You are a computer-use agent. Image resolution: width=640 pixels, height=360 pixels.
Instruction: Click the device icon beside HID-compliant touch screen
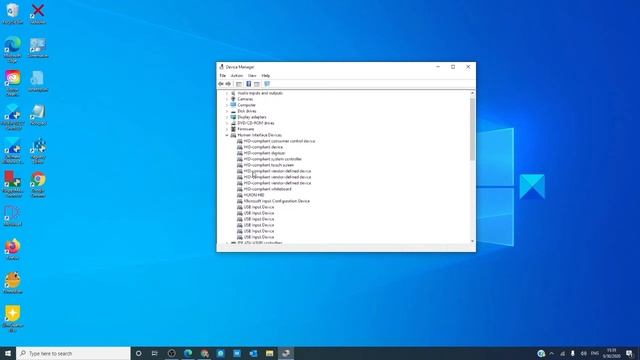[240, 165]
